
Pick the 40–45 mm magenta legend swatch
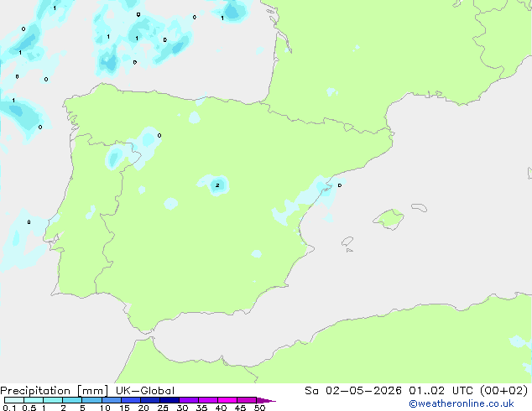tap(227, 400)
